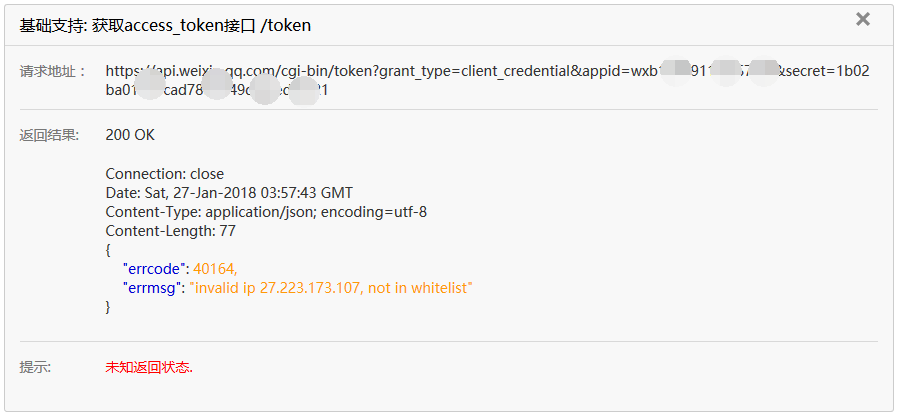Click the 200 OK status text

click(x=130, y=135)
